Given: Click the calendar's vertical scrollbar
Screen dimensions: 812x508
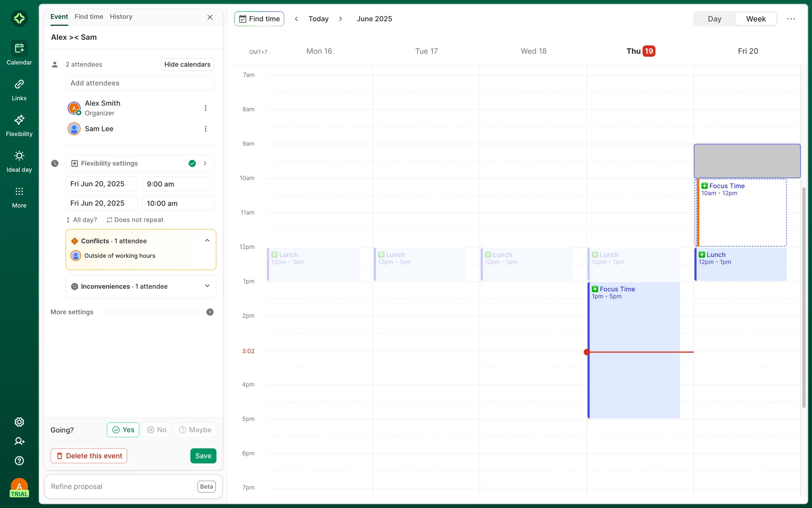Looking at the screenshot, I should [804, 296].
